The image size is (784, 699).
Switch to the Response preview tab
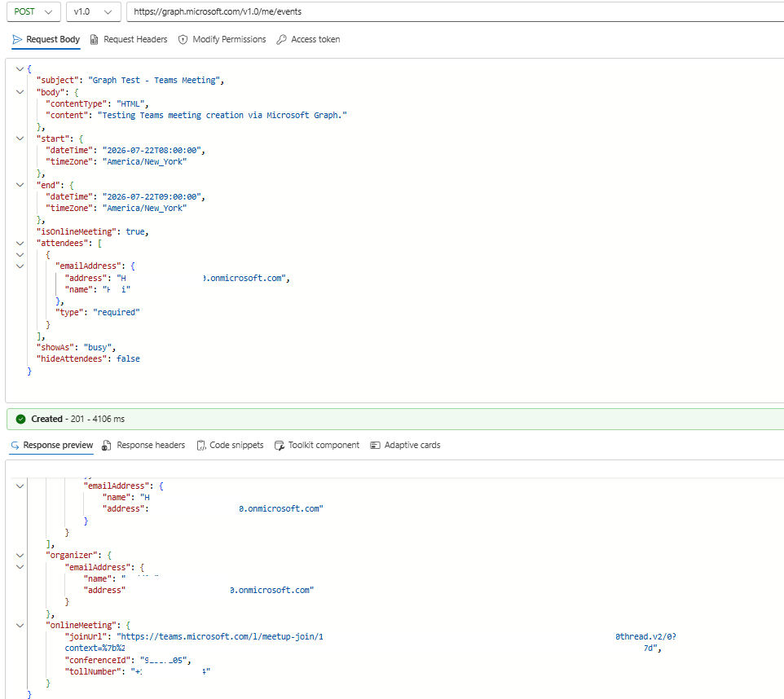51,445
